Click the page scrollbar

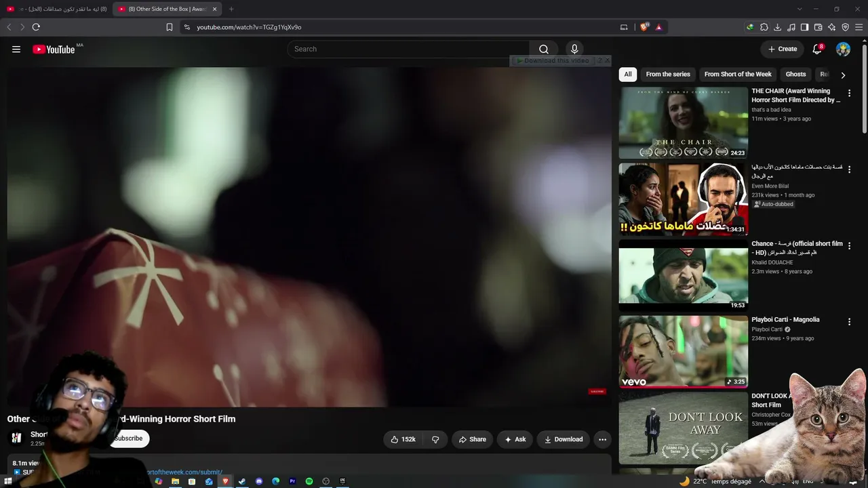(864, 88)
